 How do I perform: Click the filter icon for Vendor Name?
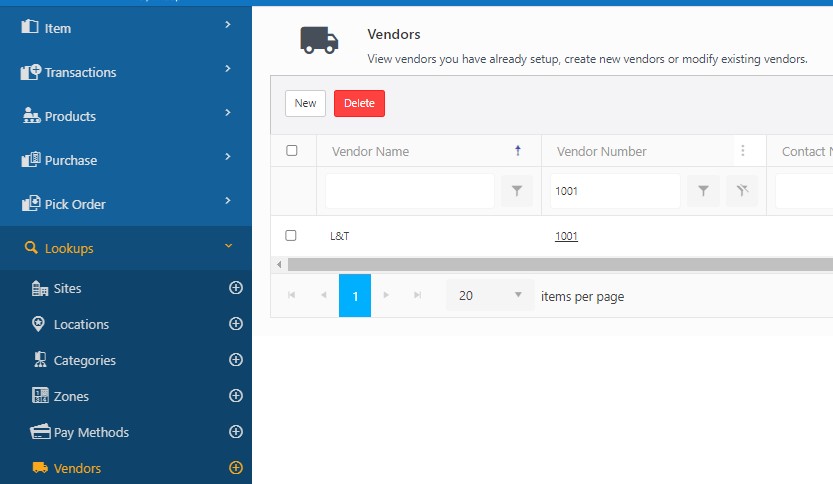(516, 191)
